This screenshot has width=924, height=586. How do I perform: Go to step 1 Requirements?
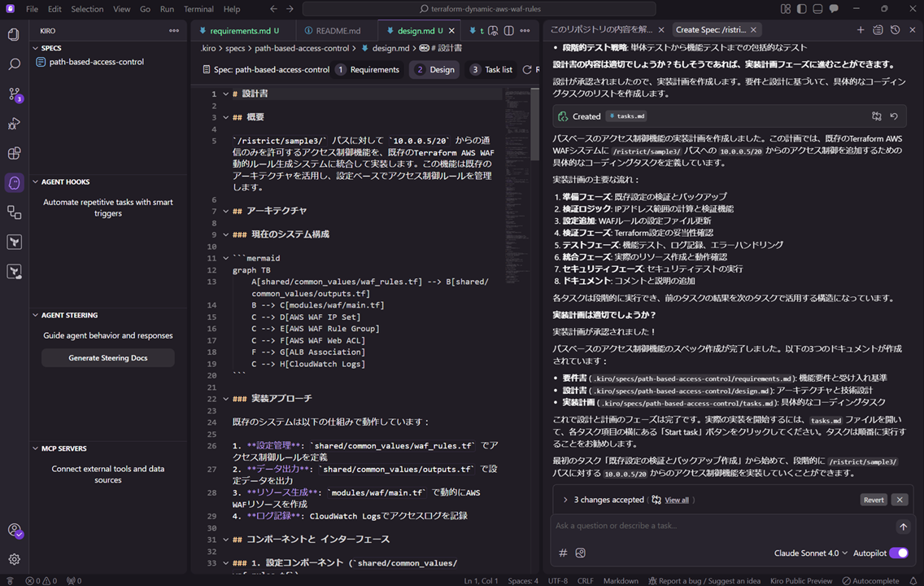pos(368,69)
